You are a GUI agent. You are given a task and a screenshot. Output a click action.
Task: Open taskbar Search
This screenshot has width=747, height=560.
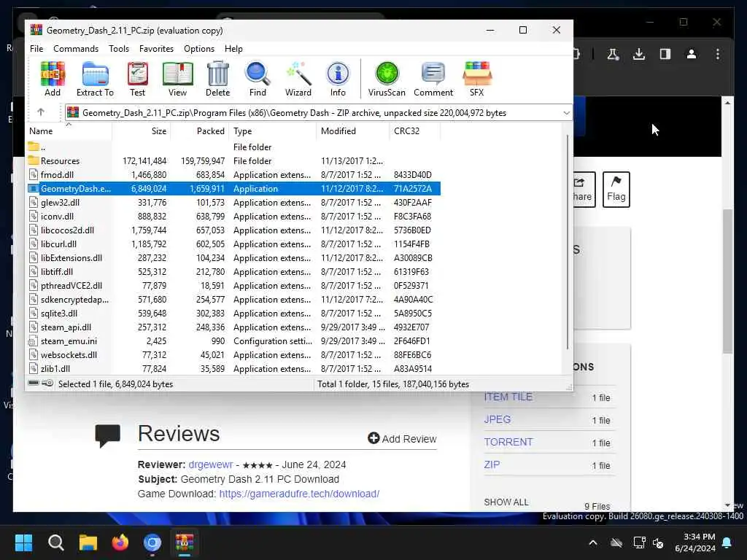pyautogui.click(x=55, y=542)
